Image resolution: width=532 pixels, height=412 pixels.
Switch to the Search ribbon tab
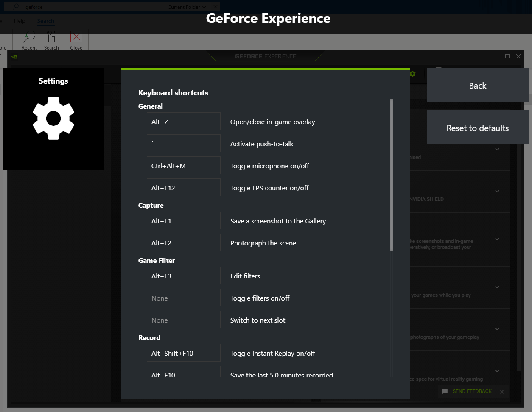coord(45,21)
